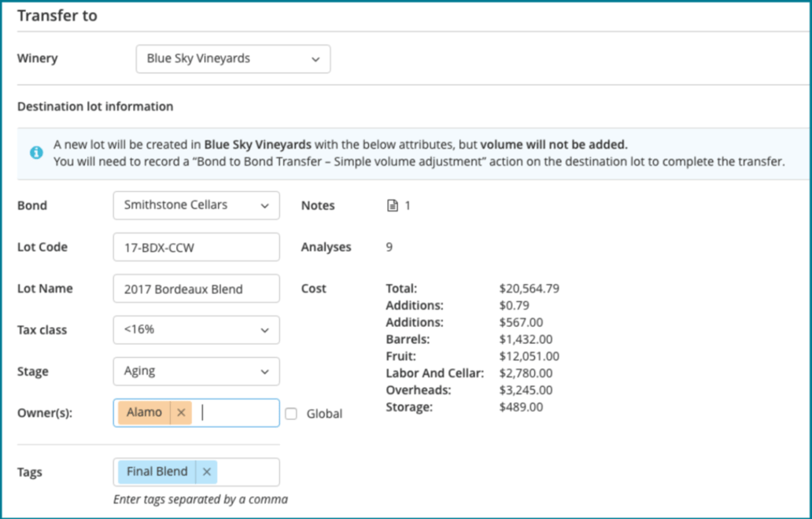Remove the Alamo owner with its X
Image resolution: width=812 pixels, height=519 pixels.
coord(181,413)
